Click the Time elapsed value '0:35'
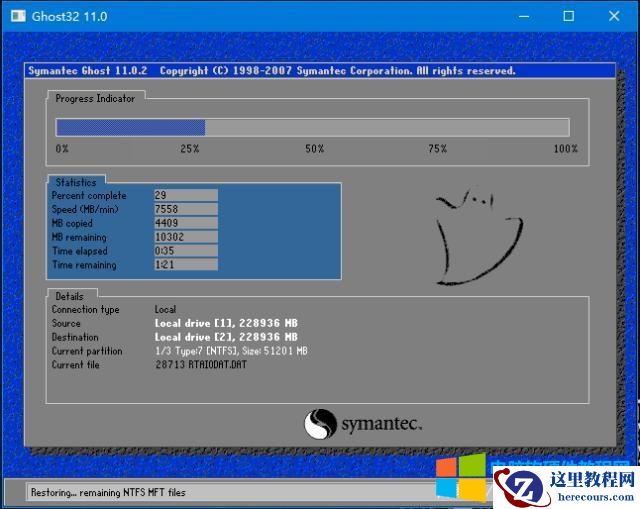The image size is (640, 509). 186,251
